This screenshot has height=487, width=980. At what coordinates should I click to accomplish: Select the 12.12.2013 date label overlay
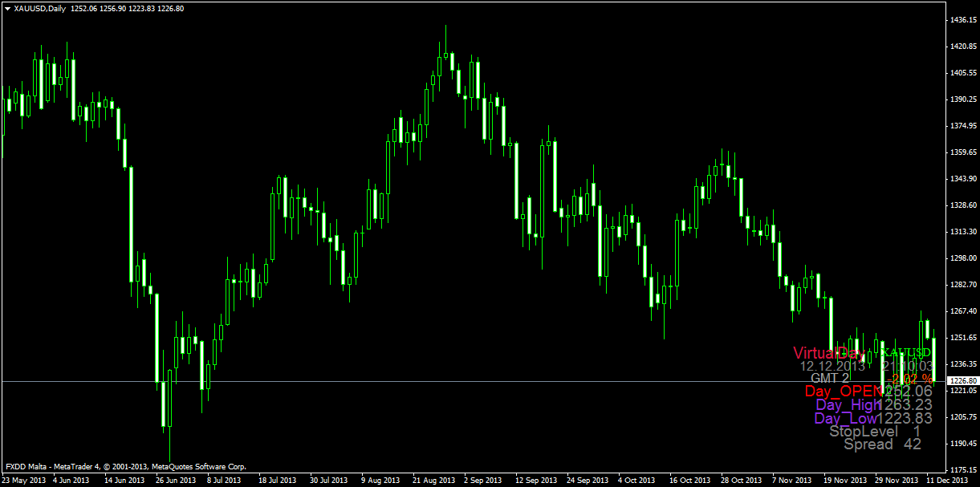tap(832, 366)
